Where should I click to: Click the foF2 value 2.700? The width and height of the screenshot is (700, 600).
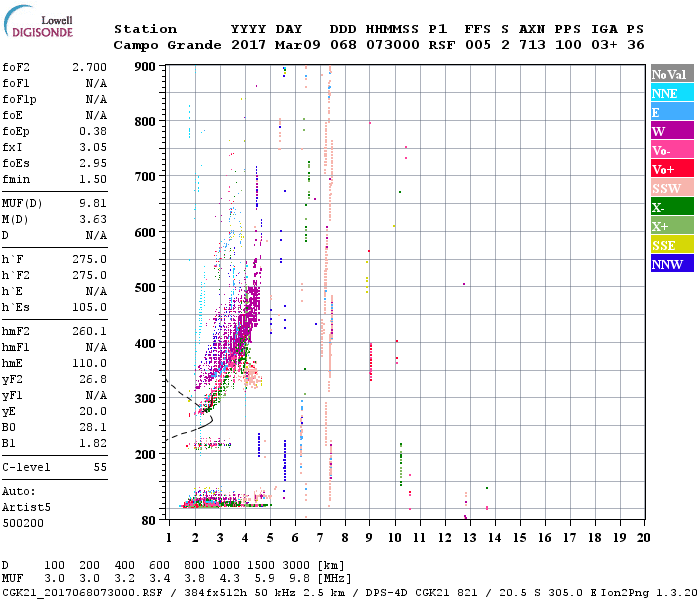pos(89,67)
